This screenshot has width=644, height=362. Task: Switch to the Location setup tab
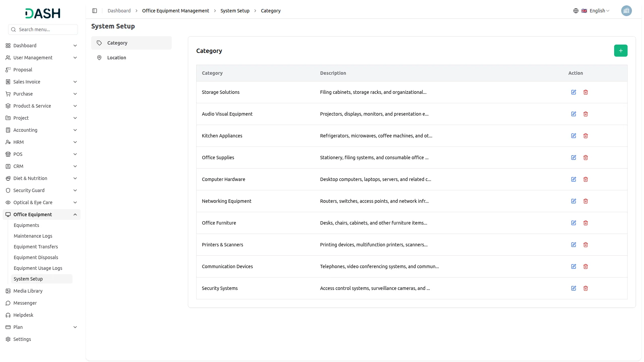coord(117,58)
